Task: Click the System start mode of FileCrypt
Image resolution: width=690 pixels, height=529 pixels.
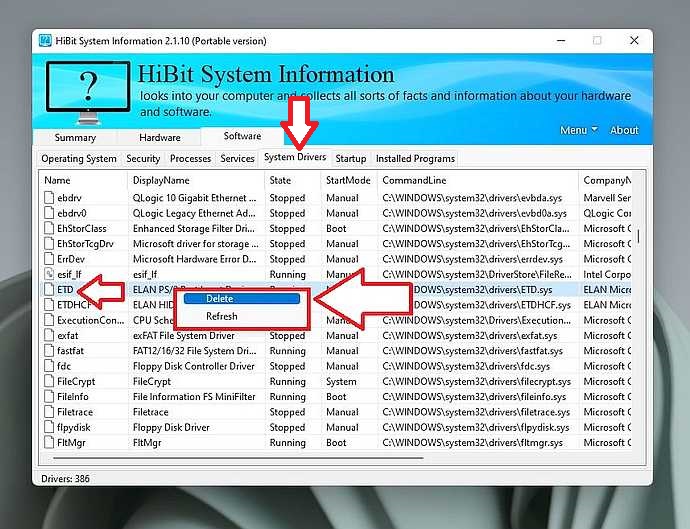Action: coord(341,382)
